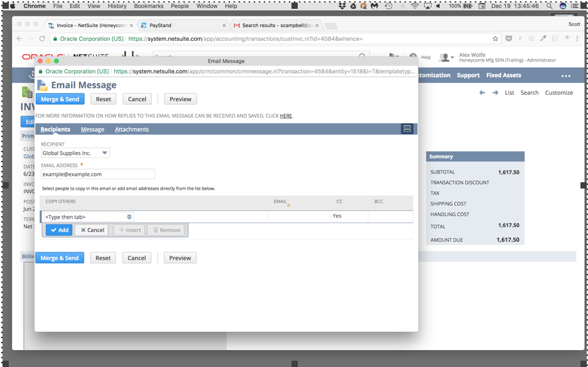This screenshot has height=367, width=588.
Task: Click the three-dot overflow icon in the NetSuite navbar
Action: point(567,75)
